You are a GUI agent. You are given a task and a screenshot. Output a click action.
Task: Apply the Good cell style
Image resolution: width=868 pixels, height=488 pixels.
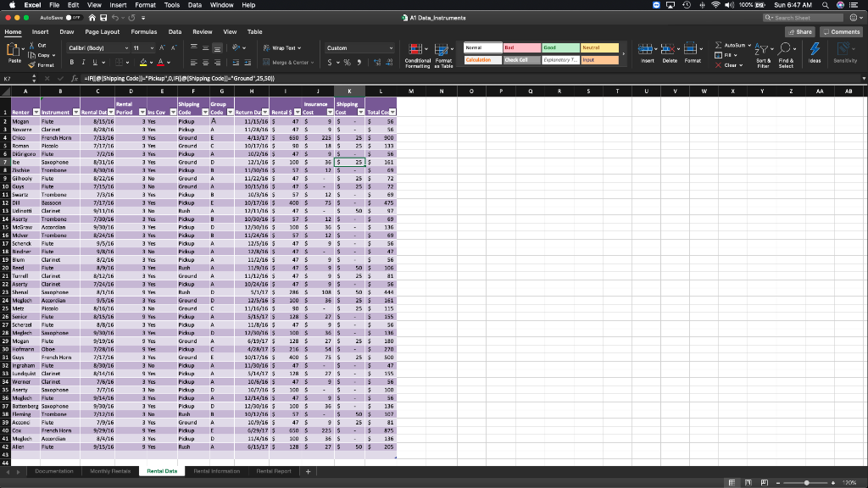click(560, 47)
